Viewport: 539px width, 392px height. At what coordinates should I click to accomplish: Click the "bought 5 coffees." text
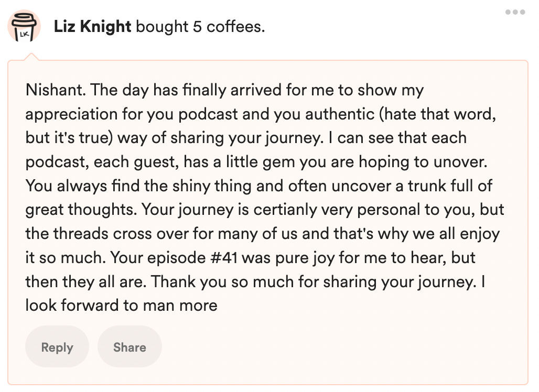(200, 26)
